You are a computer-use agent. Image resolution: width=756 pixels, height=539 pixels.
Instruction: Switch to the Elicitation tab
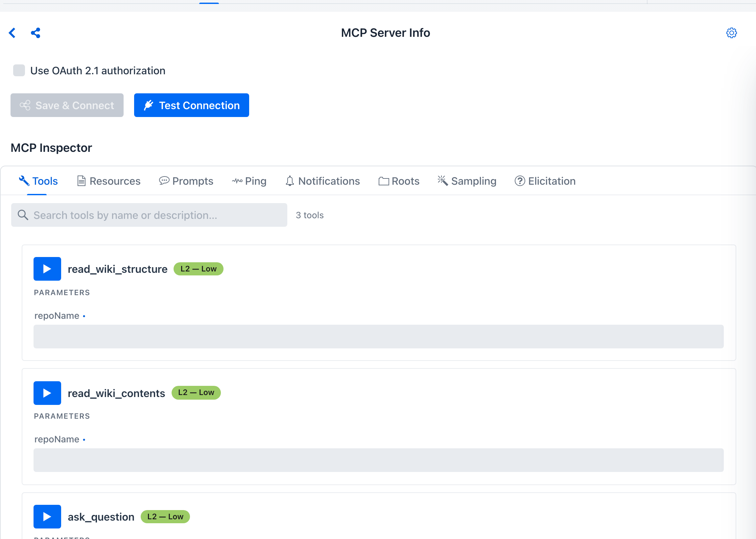pyautogui.click(x=545, y=181)
